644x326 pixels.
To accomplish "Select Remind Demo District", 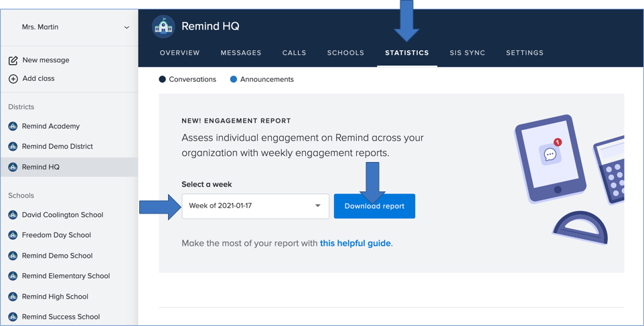I will (x=58, y=146).
